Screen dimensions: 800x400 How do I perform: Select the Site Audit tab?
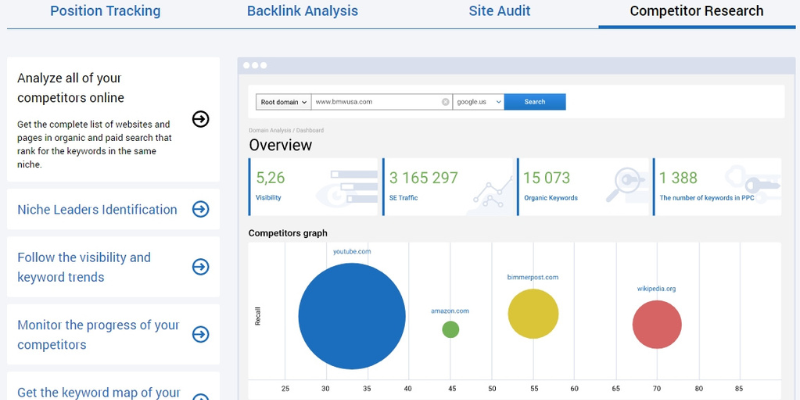[x=499, y=11]
